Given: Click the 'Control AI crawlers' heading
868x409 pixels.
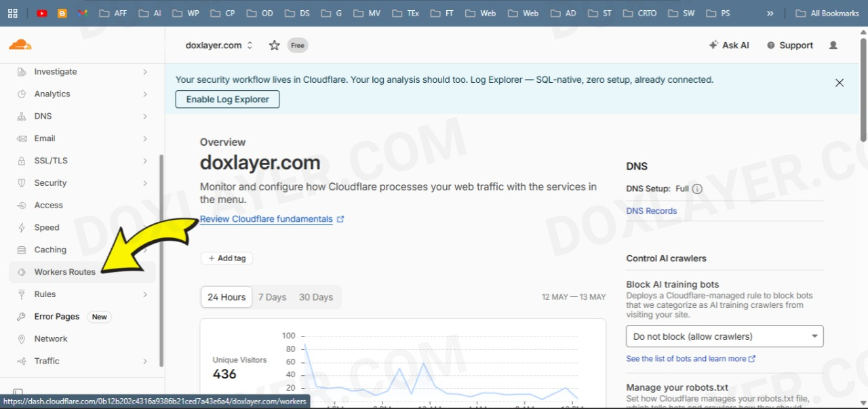Looking at the screenshot, I should tap(667, 258).
